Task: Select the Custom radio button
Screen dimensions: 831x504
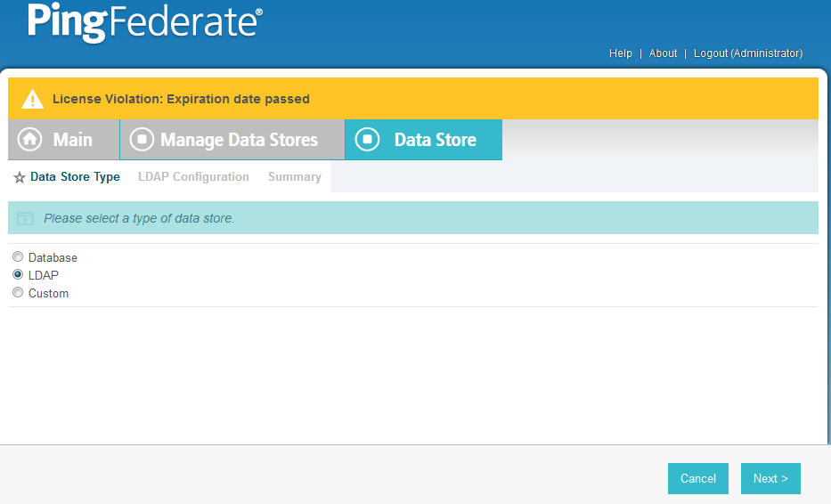Action: (x=18, y=292)
